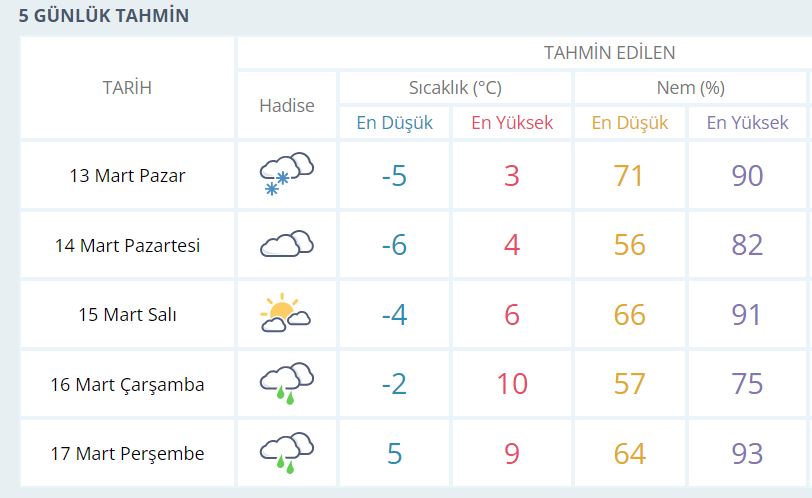Click the low temperature value -6
The height and width of the screenshot is (498, 812).
[x=394, y=245]
